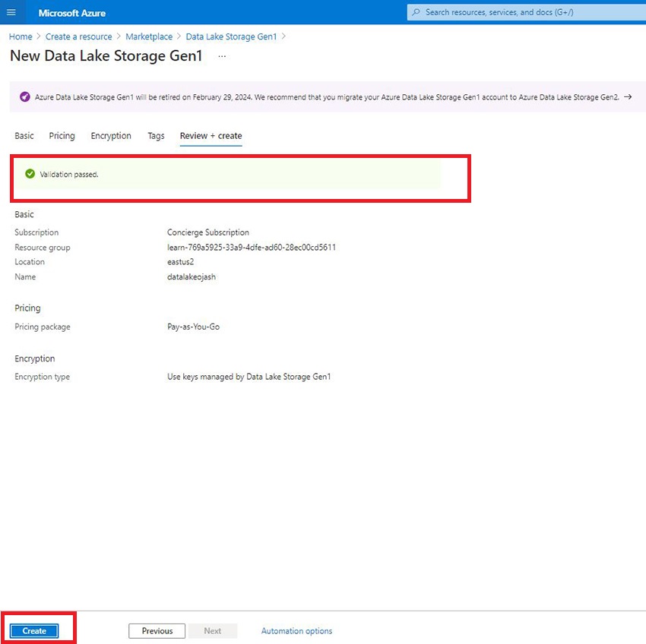646x644 pixels.
Task: Focus the Search resources, services, and docs box
Action: [x=526, y=12]
